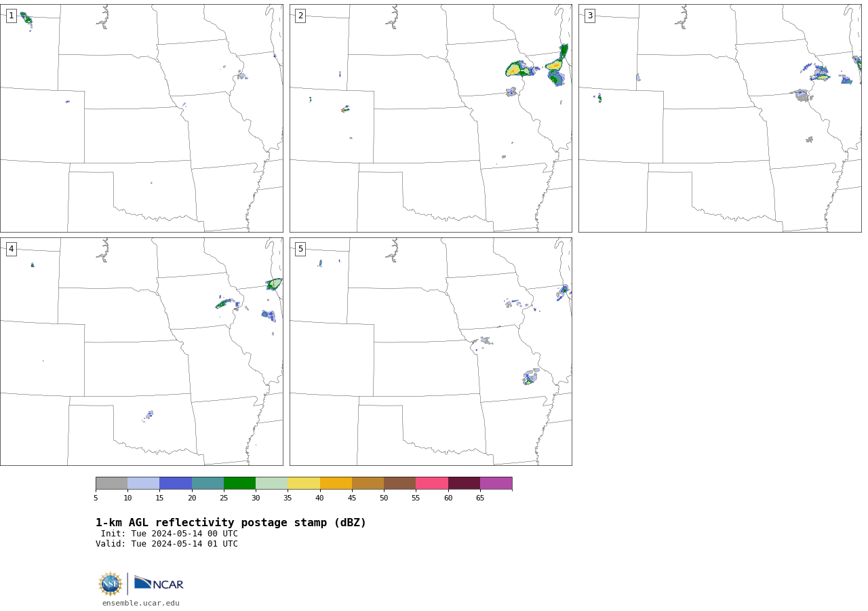This screenshot has height=611, width=868.
Task: Click the pink 55-60 dBZ swatch
Action: point(432,483)
